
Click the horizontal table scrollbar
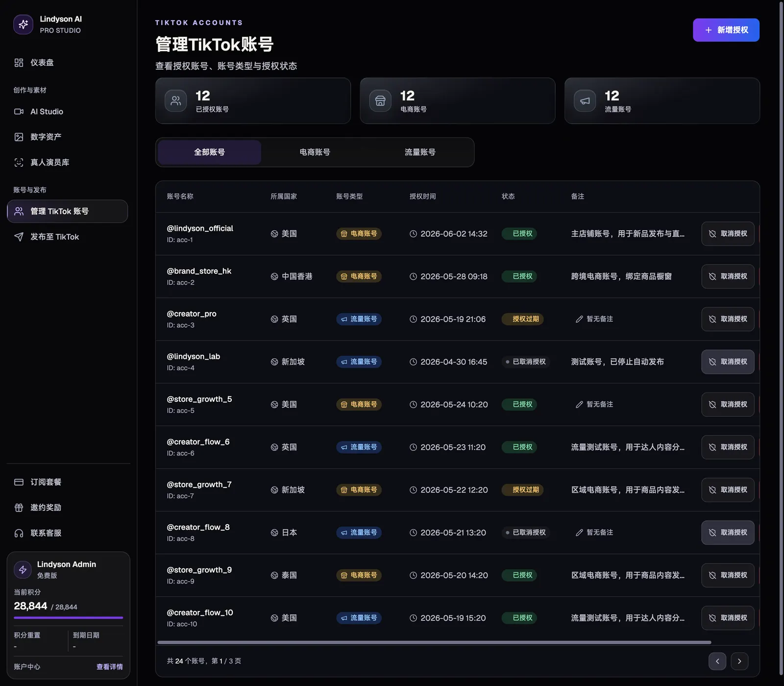434,642
